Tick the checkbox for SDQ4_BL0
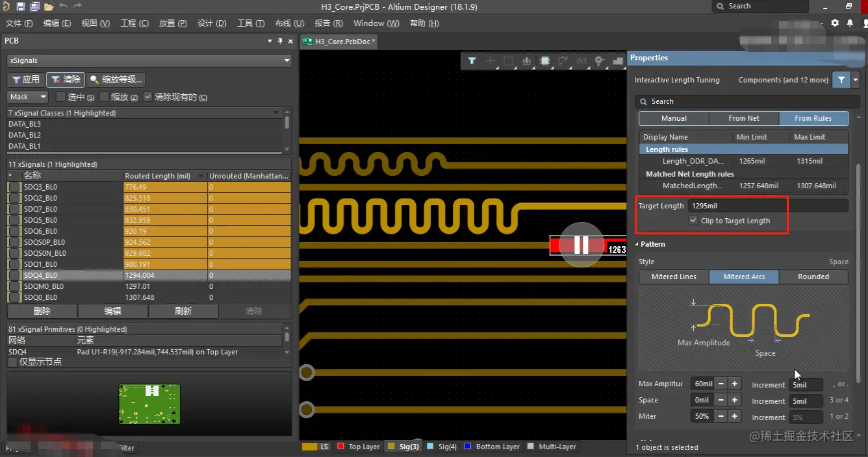 coord(14,275)
